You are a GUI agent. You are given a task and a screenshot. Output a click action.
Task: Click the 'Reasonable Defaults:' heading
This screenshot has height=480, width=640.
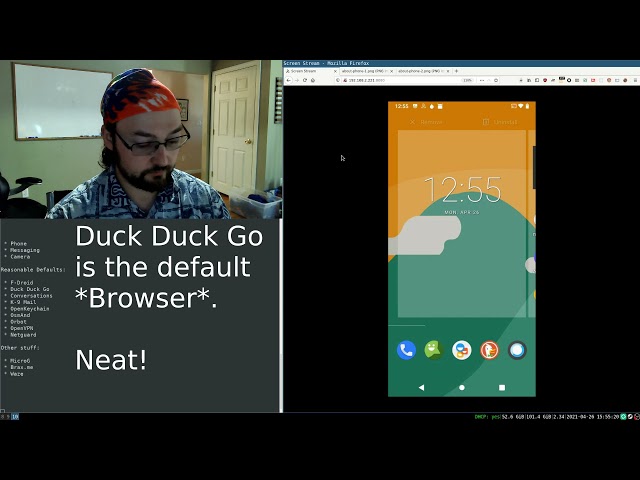pyautogui.click(x=33, y=269)
